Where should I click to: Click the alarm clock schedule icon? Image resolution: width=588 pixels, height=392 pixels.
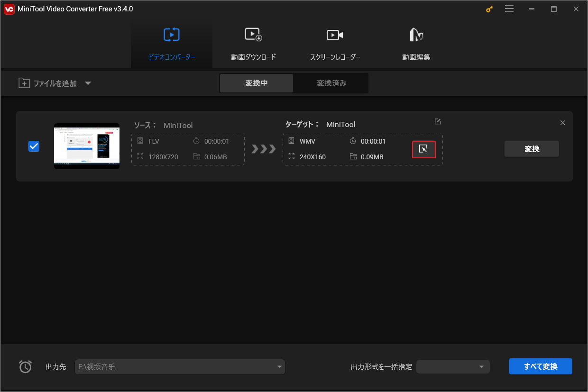(25, 366)
